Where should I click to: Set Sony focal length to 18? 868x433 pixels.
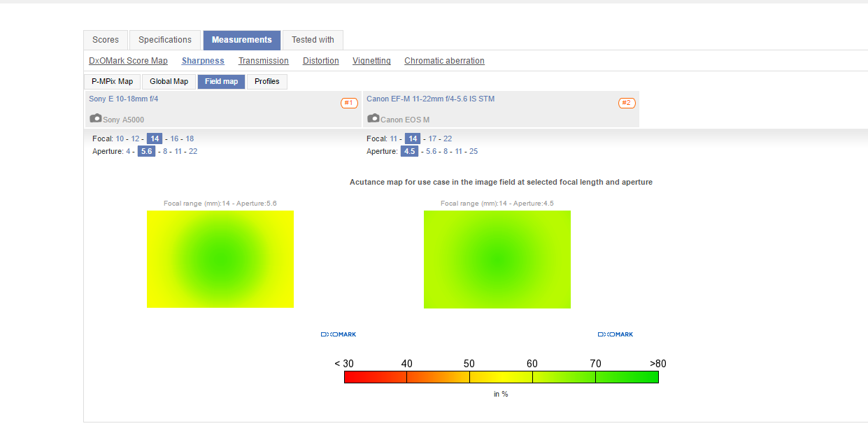[x=190, y=139]
